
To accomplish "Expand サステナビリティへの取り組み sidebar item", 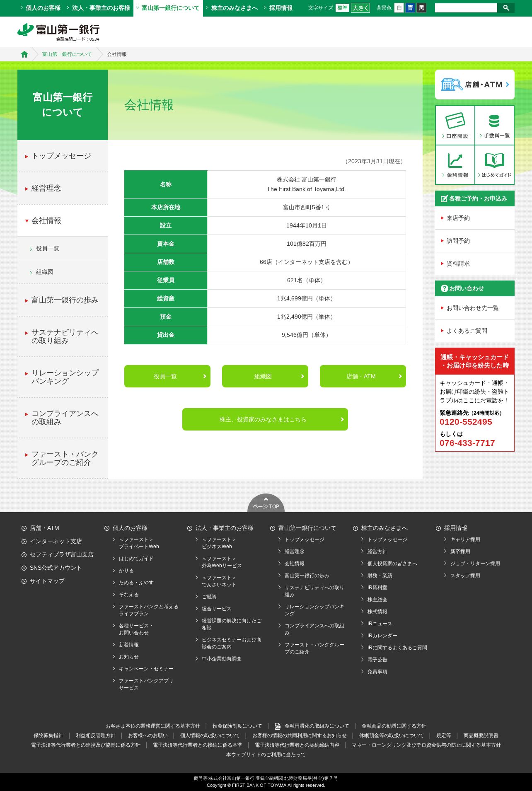I will tap(63, 337).
